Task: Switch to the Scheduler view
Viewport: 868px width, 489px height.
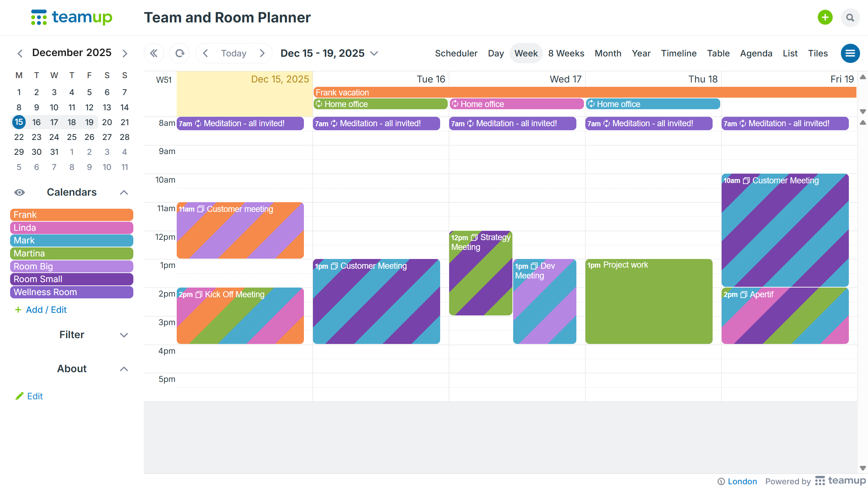Action: [x=456, y=54]
